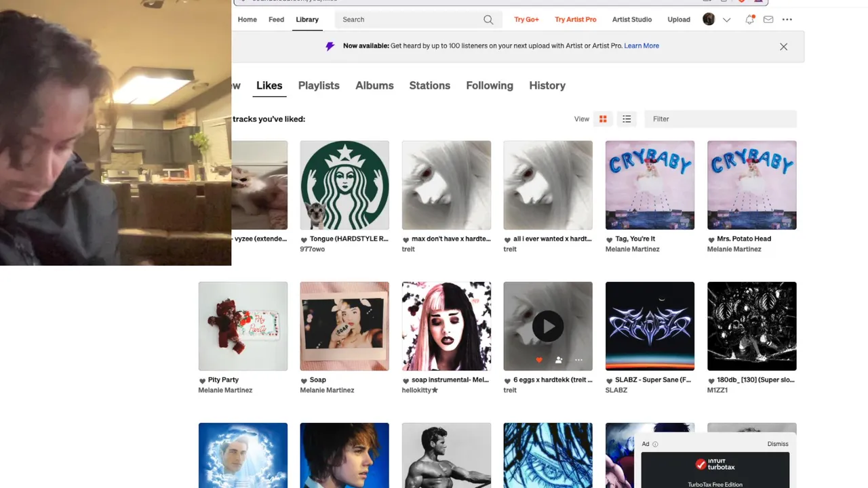Screen dimensions: 868x488
Task: Open artist 977owo
Action: [x=313, y=249]
